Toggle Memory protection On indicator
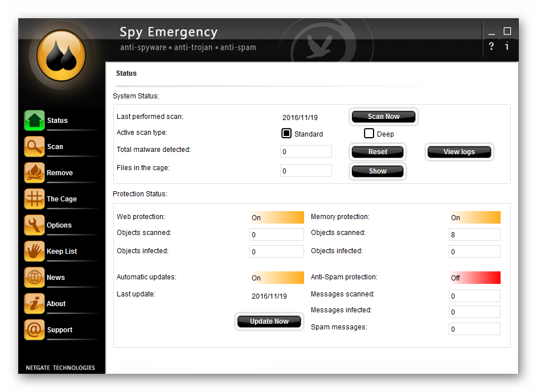This screenshot has height=392, width=537. [474, 217]
